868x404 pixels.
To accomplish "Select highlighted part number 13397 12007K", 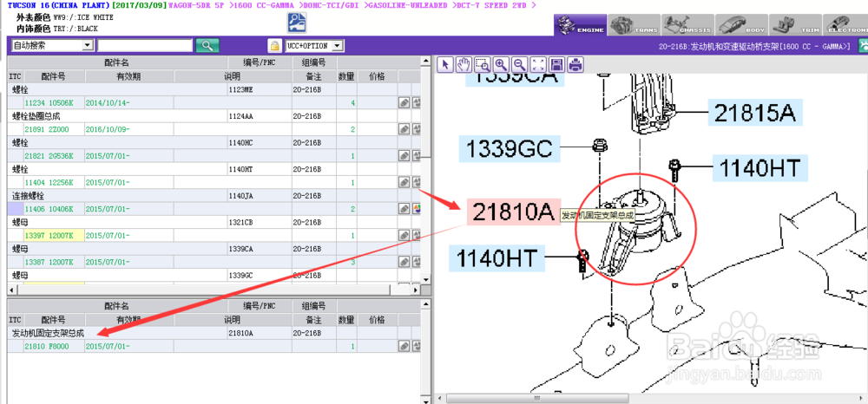I will (49, 236).
